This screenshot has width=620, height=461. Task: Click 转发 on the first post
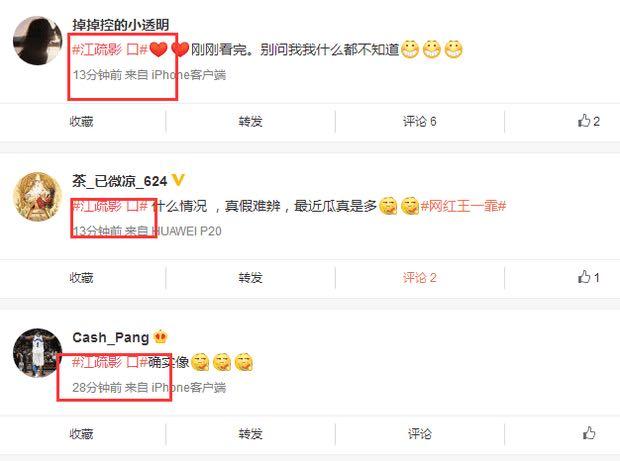coord(250,121)
